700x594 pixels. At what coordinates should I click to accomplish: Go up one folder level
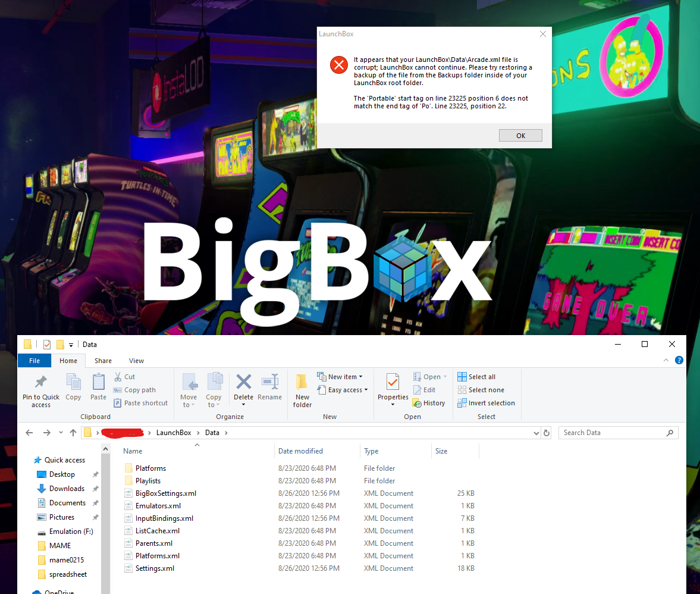73,433
